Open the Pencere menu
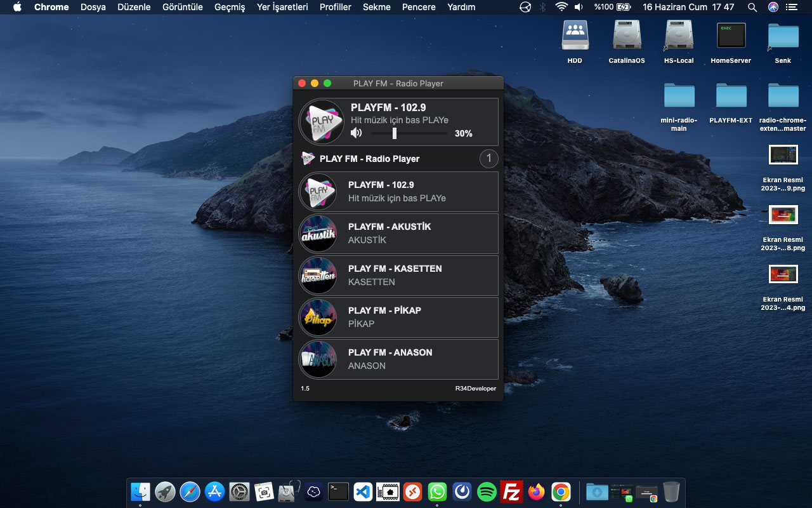The image size is (812, 508). 419,7
